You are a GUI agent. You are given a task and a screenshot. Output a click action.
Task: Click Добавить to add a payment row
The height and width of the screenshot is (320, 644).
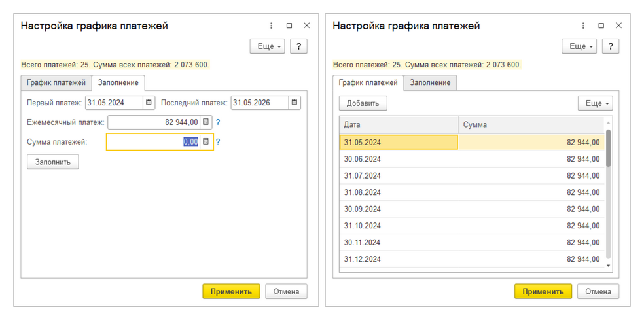(363, 103)
